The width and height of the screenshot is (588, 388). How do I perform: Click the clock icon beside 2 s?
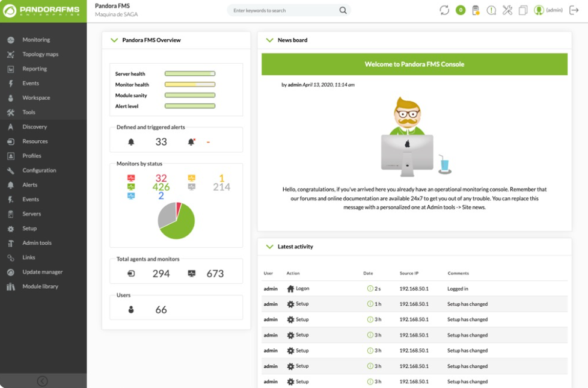point(370,289)
